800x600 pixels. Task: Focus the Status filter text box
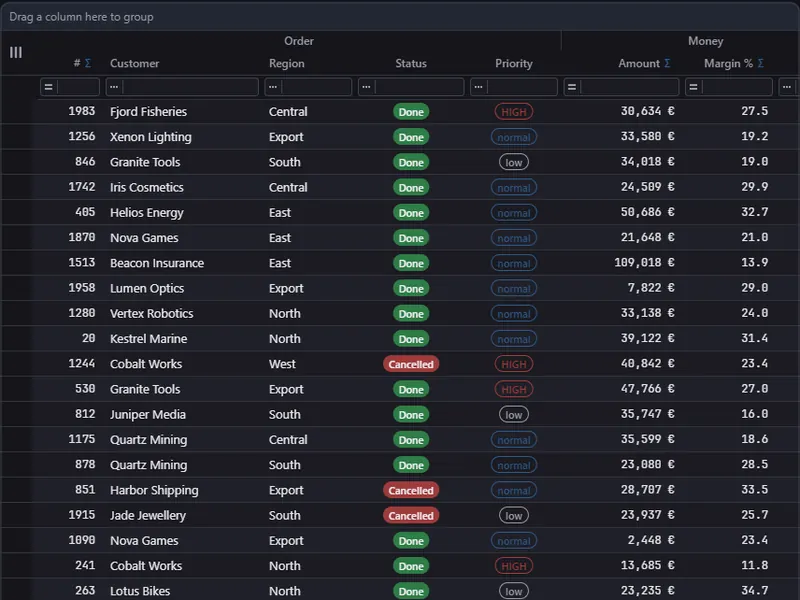coord(419,87)
